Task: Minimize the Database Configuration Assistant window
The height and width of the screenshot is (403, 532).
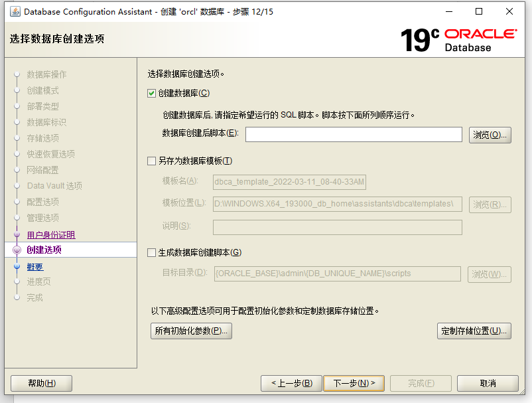Action: click(x=449, y=11)
